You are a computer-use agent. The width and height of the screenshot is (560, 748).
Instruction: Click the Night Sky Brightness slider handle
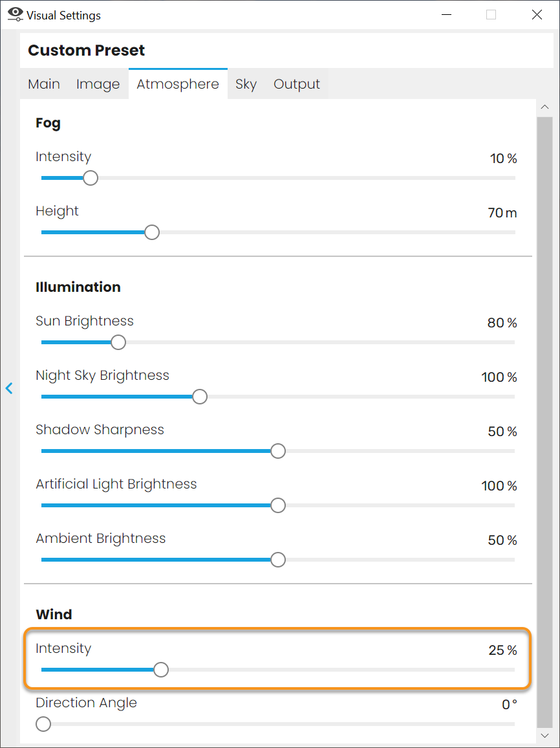[x=200, y=397]
